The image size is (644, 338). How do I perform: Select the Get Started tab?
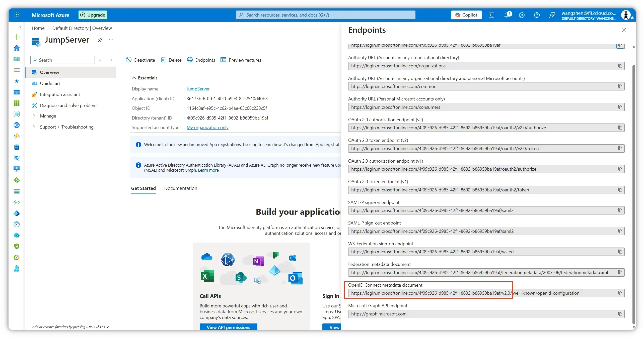(143, 188)
